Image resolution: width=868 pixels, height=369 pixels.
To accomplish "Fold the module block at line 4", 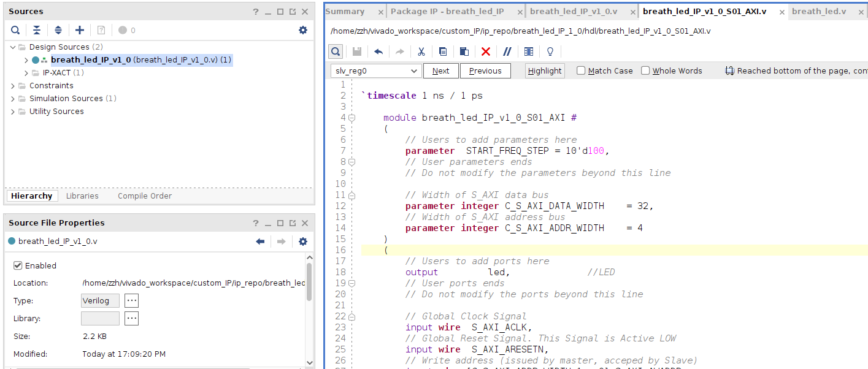I will [352, 118].
